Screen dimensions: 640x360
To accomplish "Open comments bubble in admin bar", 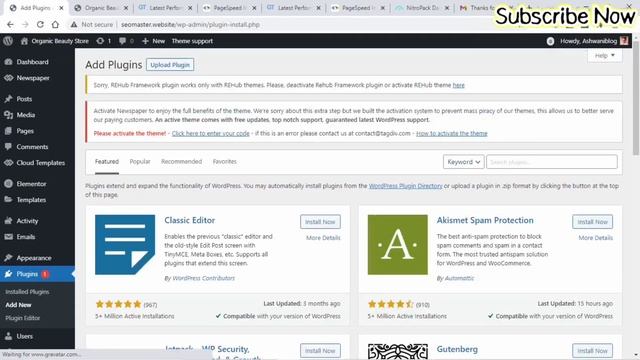I will click(x=126, y=41).
